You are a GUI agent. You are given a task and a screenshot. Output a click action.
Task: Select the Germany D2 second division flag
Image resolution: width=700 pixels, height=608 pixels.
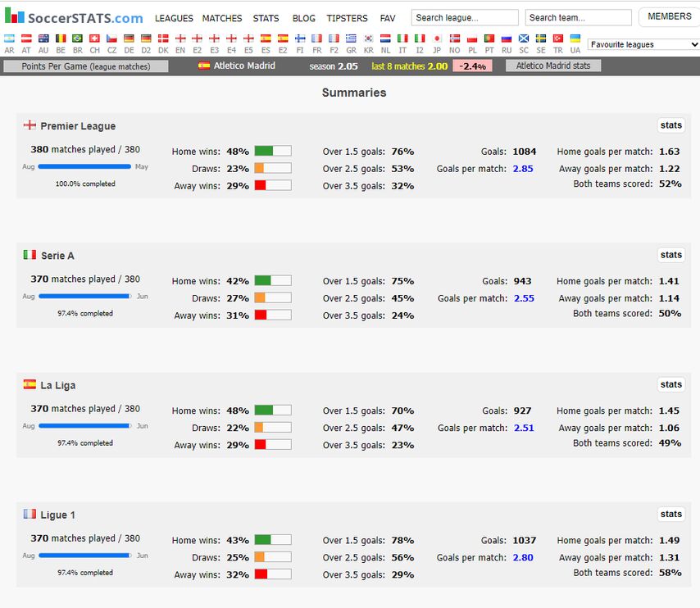pyautogui.click(x=146, y=39)
